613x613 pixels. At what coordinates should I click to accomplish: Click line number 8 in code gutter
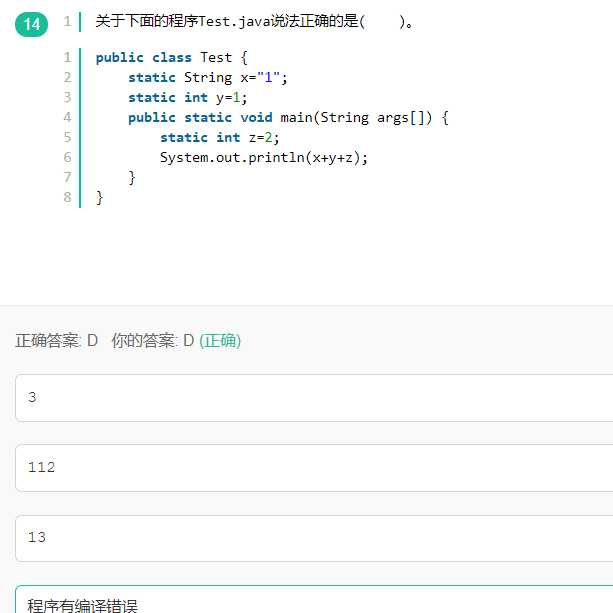pyautogui.click(x=67, y=197)
